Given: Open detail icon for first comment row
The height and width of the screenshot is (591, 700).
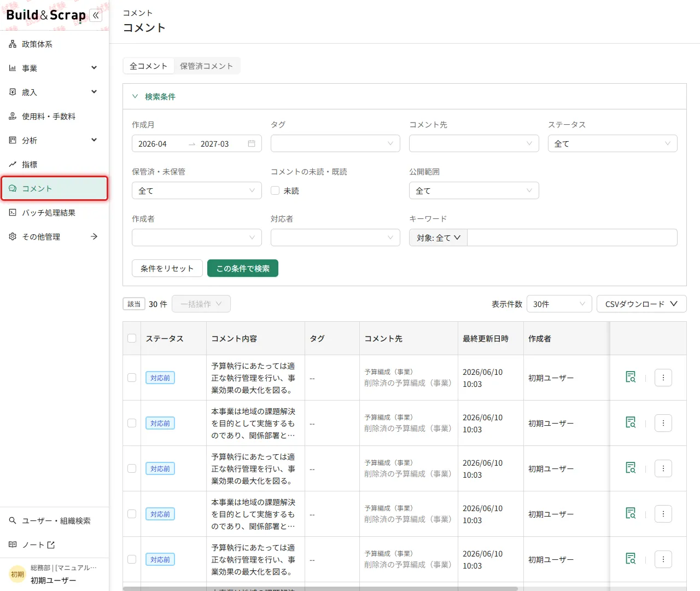Looking at the screenshot, I should (631, 378).
